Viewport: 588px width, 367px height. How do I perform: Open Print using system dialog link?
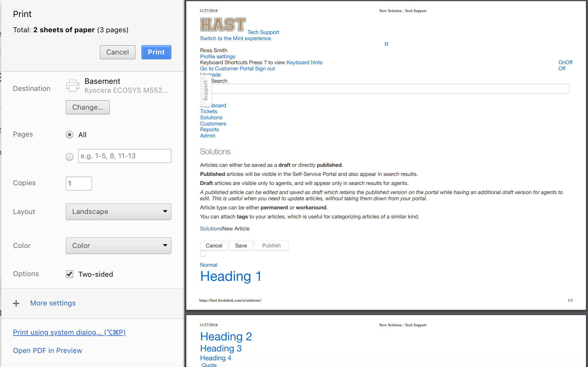coord(69,332)
